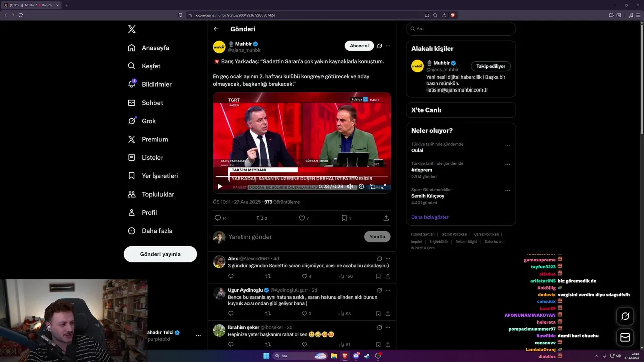Open more options for the #deprem trend
This screenshot has width=644, height=362.
coord(507,164)
